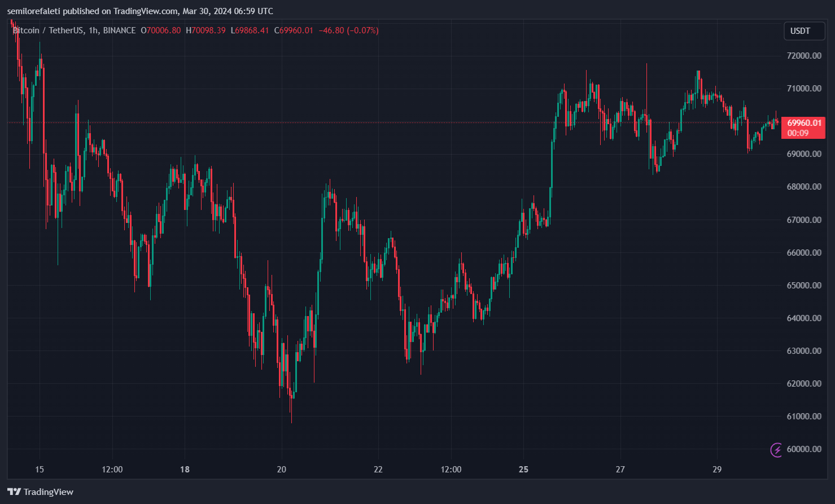The height and width of the screenshot is (504, 835).
Task: Click date 29 on the time axis
Action: [717, 470]
